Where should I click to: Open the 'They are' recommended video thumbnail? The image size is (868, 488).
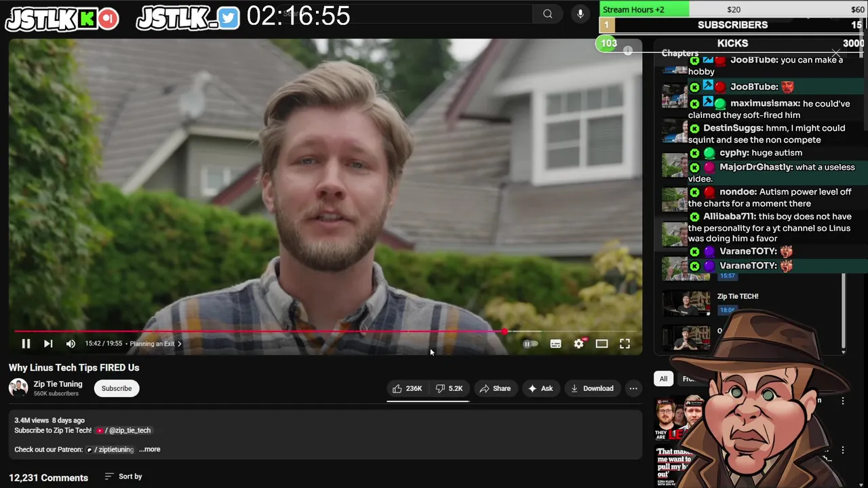pyautogui.click(x=679, y=419)
